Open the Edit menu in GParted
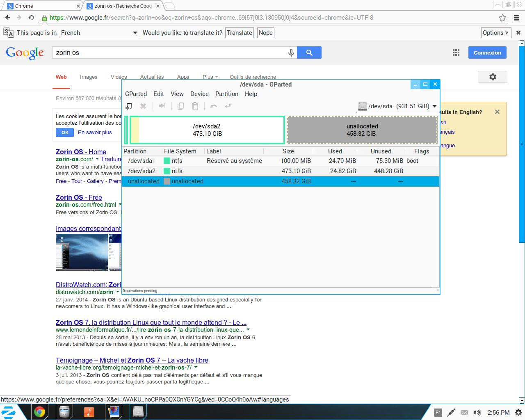 (159, 94)
